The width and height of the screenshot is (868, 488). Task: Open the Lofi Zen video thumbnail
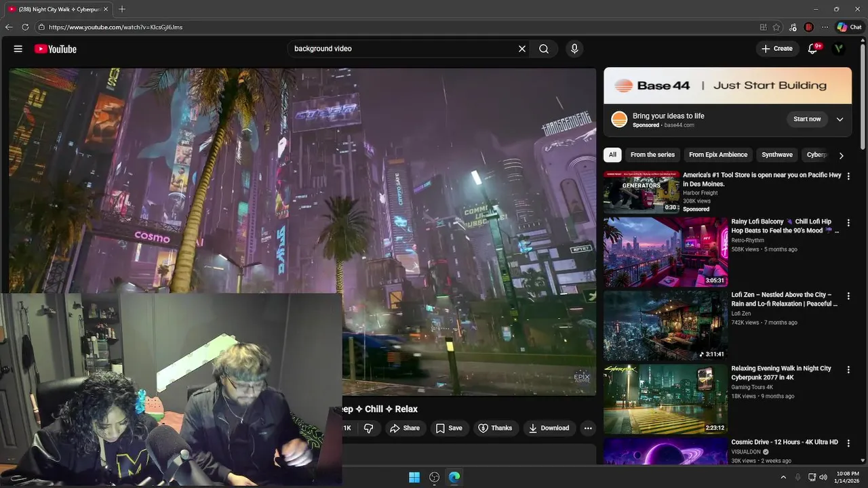[665, 326]
